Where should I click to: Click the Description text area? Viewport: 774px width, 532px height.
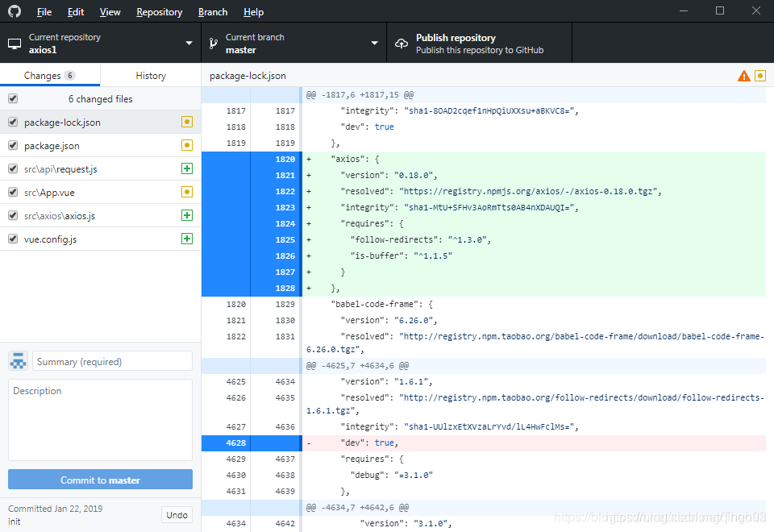point(100,419)
